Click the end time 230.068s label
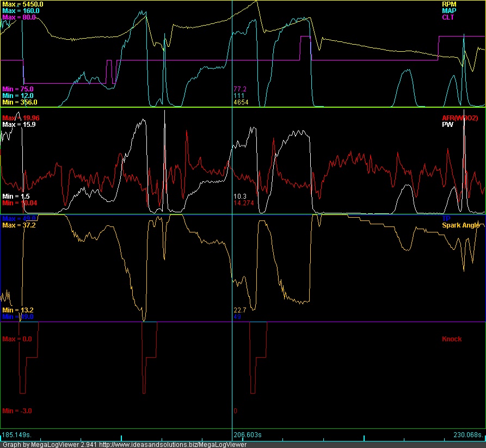The width and height of the screenshot is (486, 448). (469, 435)
